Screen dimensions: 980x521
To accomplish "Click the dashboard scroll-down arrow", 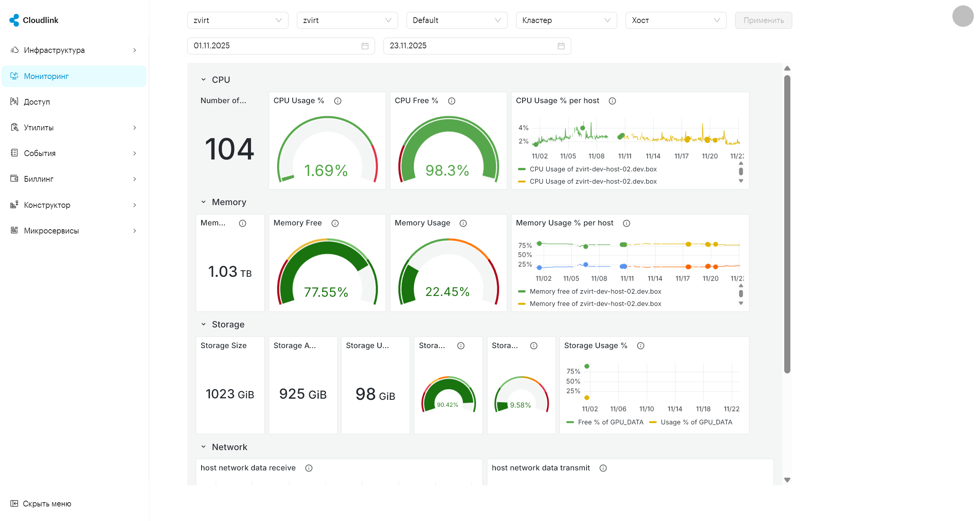I will click(787, 480).
